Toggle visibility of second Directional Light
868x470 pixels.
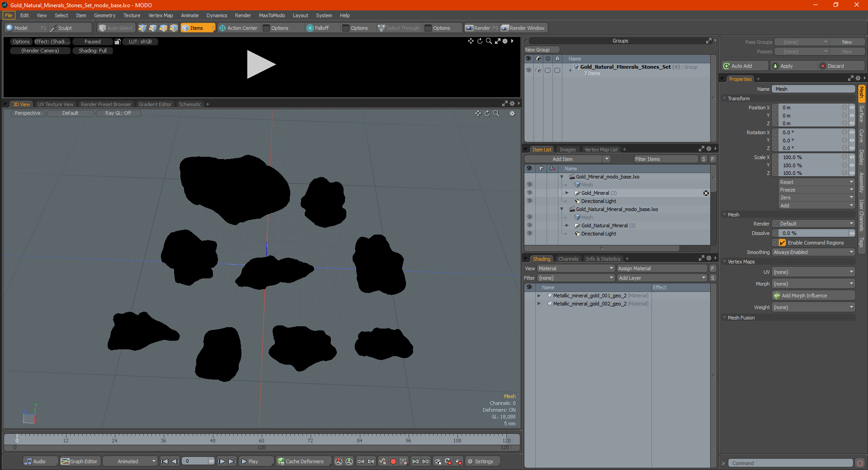529,234
